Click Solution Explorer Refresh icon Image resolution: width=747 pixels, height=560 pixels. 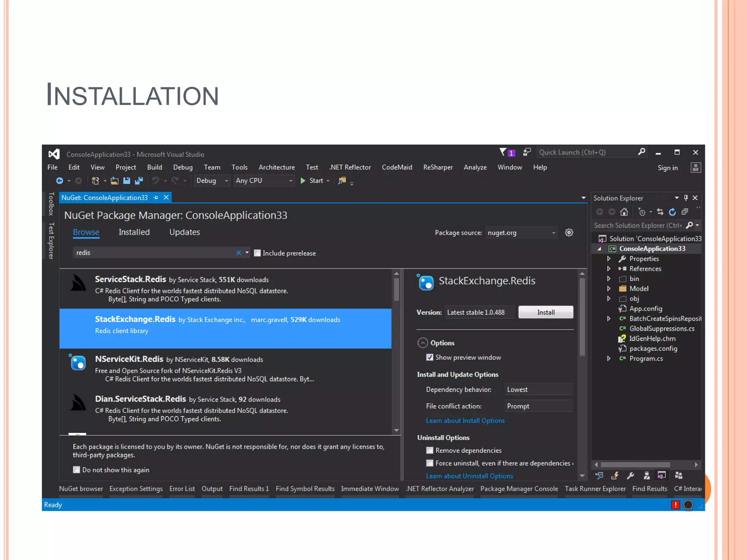672,211
